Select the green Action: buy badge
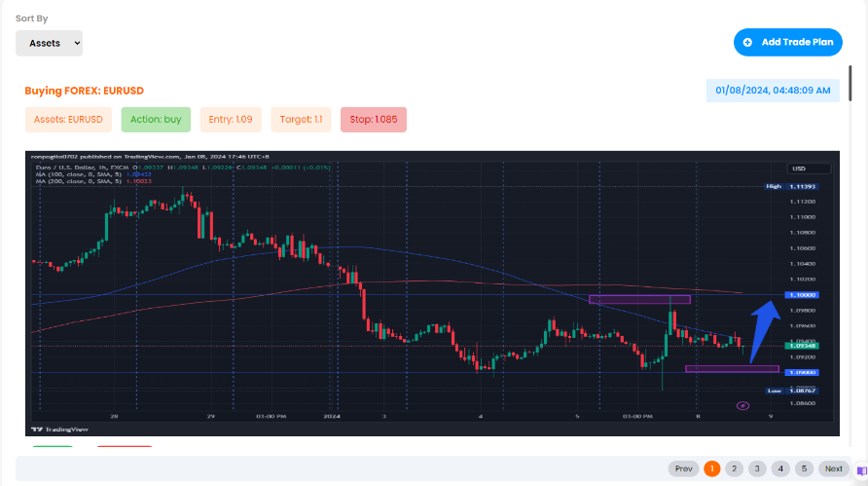868x486 pixels. 156,120
